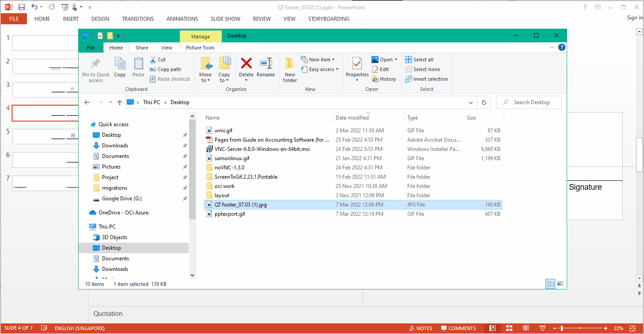Click Invert selection
This screenshot has height=334, width=644.
pos(426,79)
